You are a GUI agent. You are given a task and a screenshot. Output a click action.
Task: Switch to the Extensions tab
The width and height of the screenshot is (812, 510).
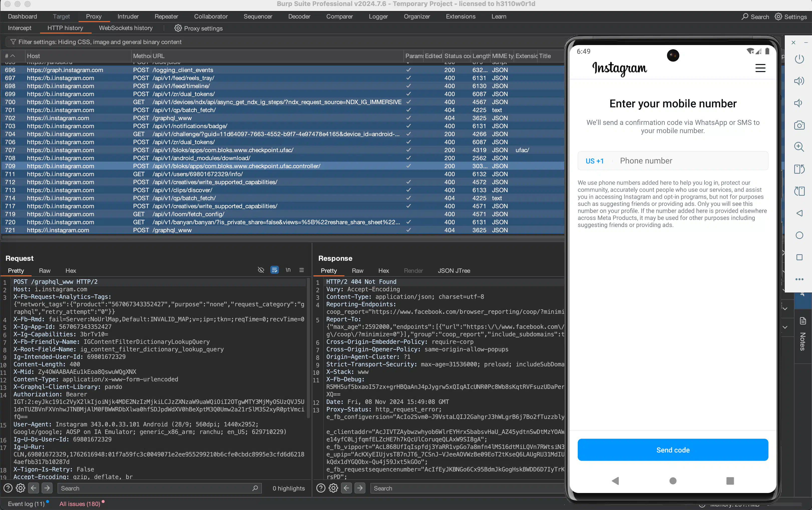[460, 17]
